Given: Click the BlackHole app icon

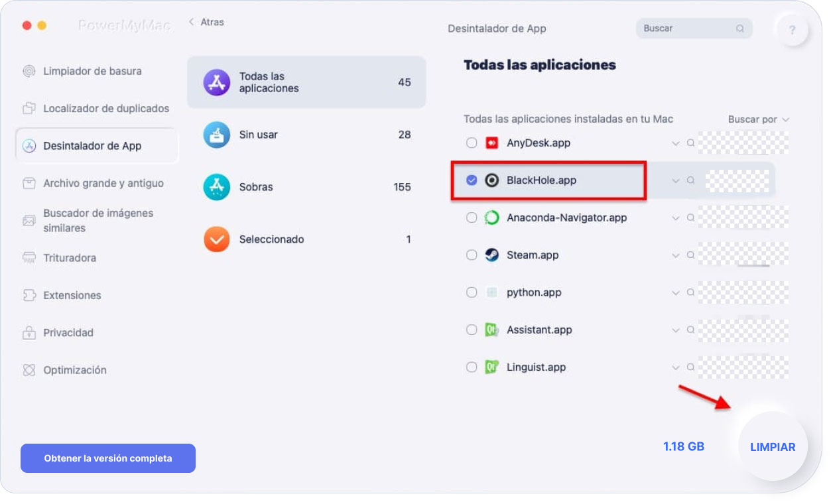Looking at the screenshot, I should click(x=491, y=180).
